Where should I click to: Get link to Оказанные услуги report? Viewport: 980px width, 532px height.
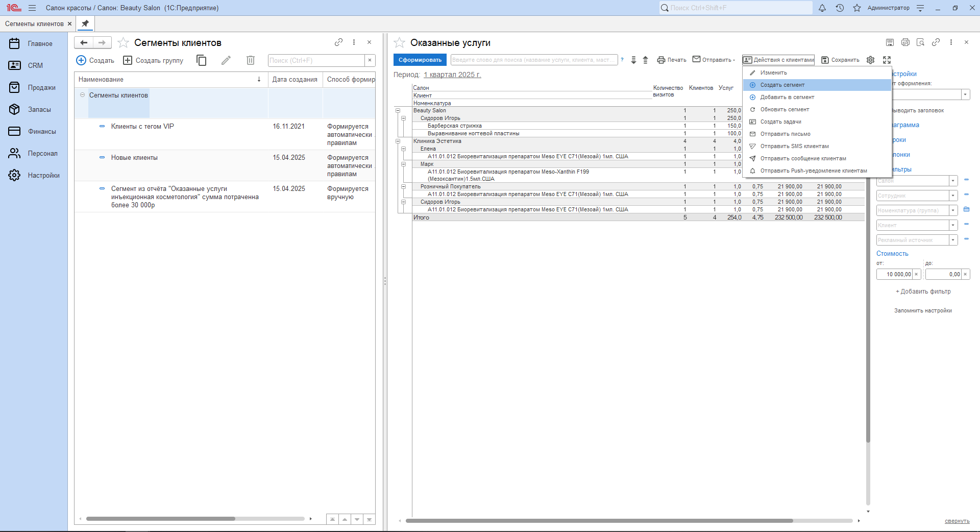936,42
